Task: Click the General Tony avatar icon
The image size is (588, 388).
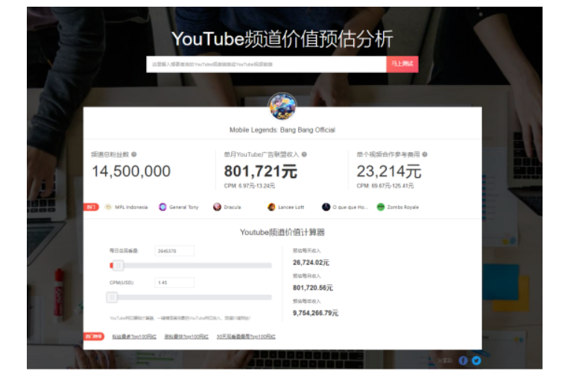Action: click(x=162, y=207)
